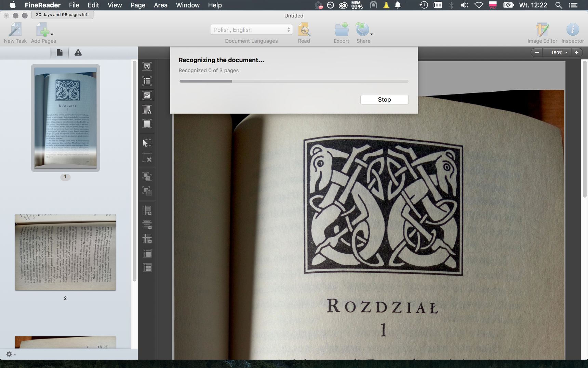Click the Export folder icon
The image size is (588, 368).
click(342, 30)
